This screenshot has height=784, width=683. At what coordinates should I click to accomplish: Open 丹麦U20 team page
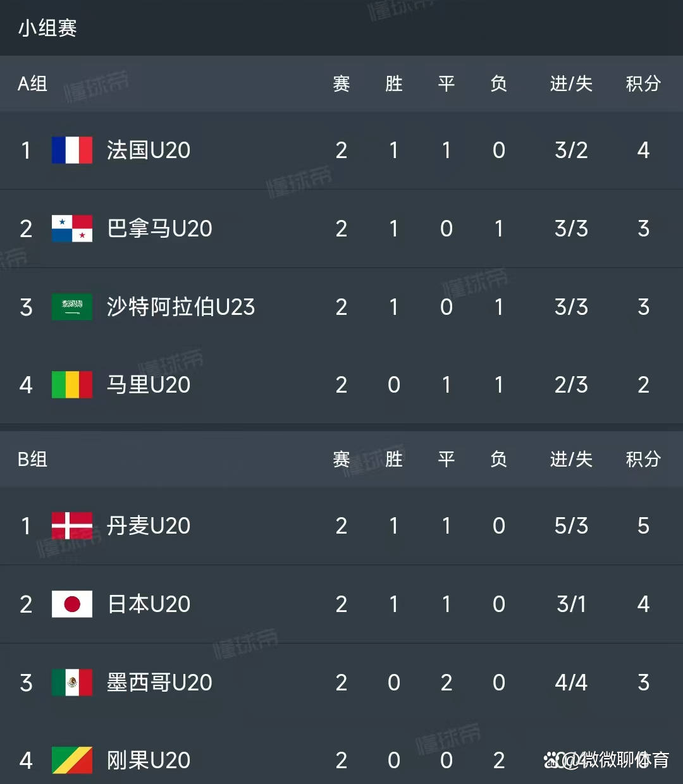149,525
